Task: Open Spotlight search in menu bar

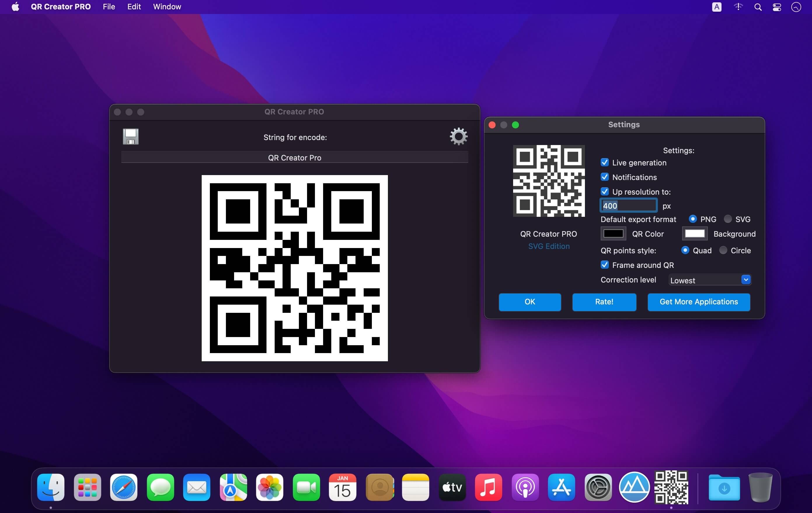Action: [758, 7]
